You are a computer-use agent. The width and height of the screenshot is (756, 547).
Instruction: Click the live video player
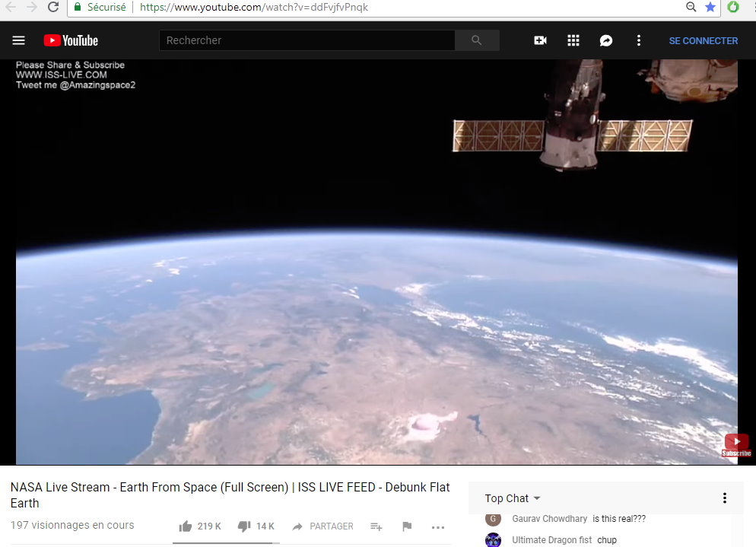376,262
